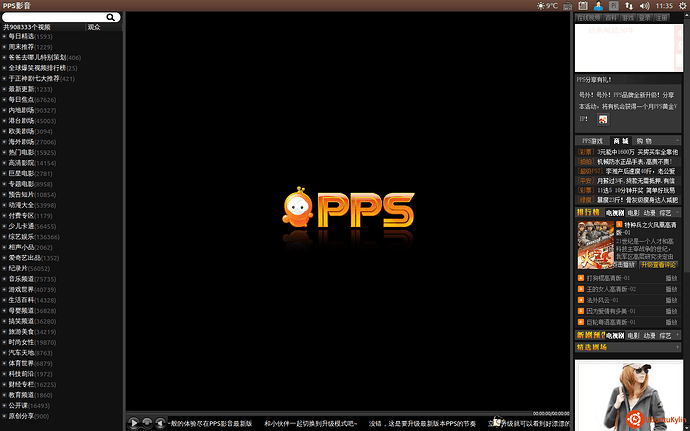Open the fashion model ad image
The image size is (690, 431).
pos(629,395)
